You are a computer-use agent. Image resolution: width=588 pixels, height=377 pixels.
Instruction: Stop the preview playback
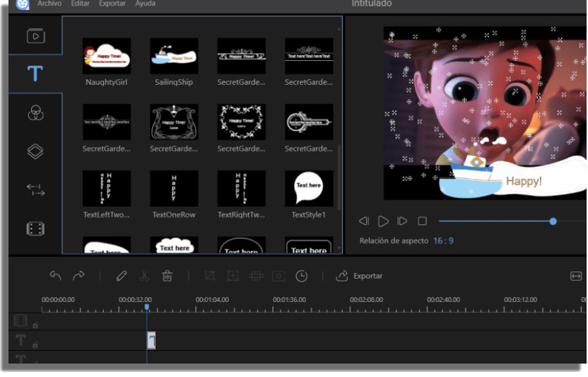coord(422,221)
